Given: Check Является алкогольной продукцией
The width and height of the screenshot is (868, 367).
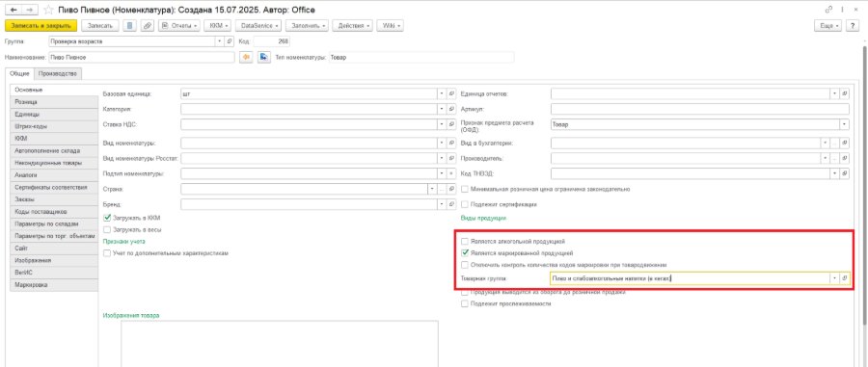Looking at the screenshot, I should [x=465, y=242].
